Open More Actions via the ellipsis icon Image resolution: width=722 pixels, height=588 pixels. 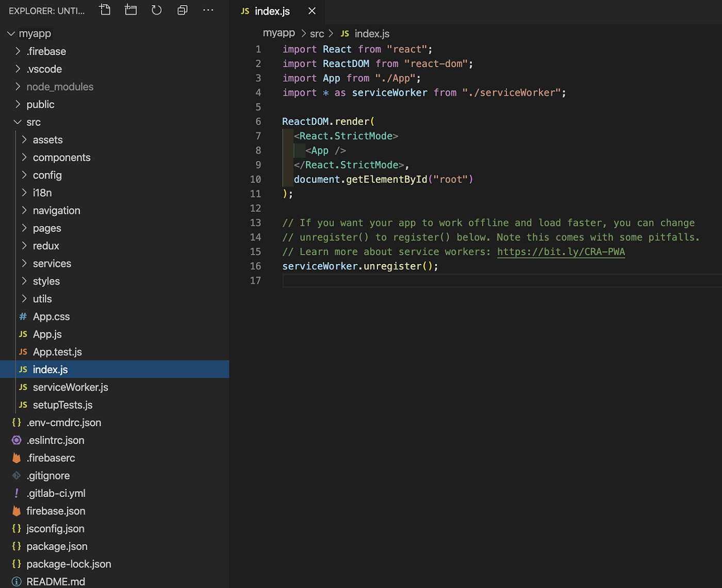208,10
